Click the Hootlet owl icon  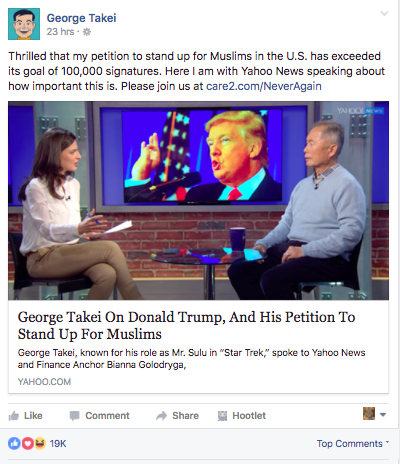click(x=222, y=416)
